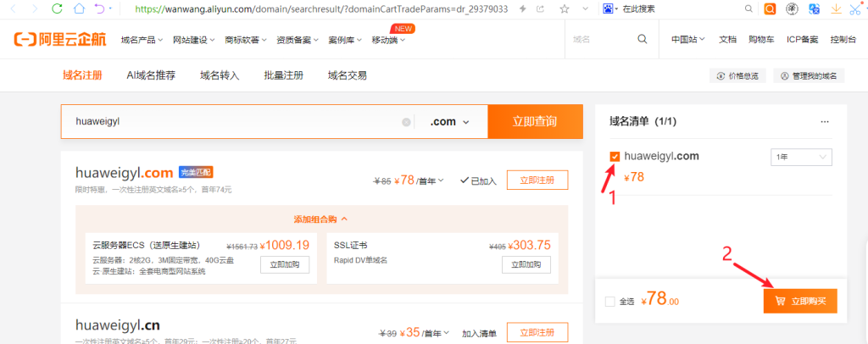Viewport: 868px width, 344px height.
Task: Tick the 全选 select-all checkbox
Action: click(610, 301)
